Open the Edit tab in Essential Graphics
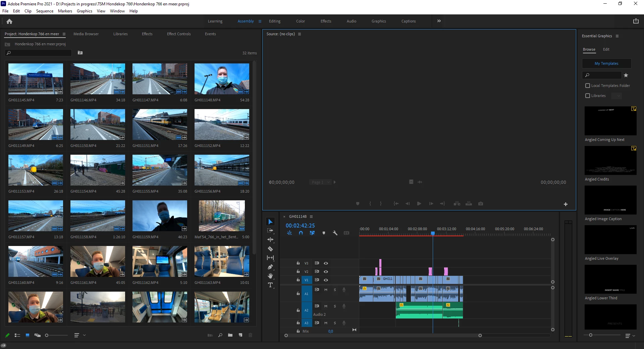Viewport: 644px width, 349px height. 606,49
